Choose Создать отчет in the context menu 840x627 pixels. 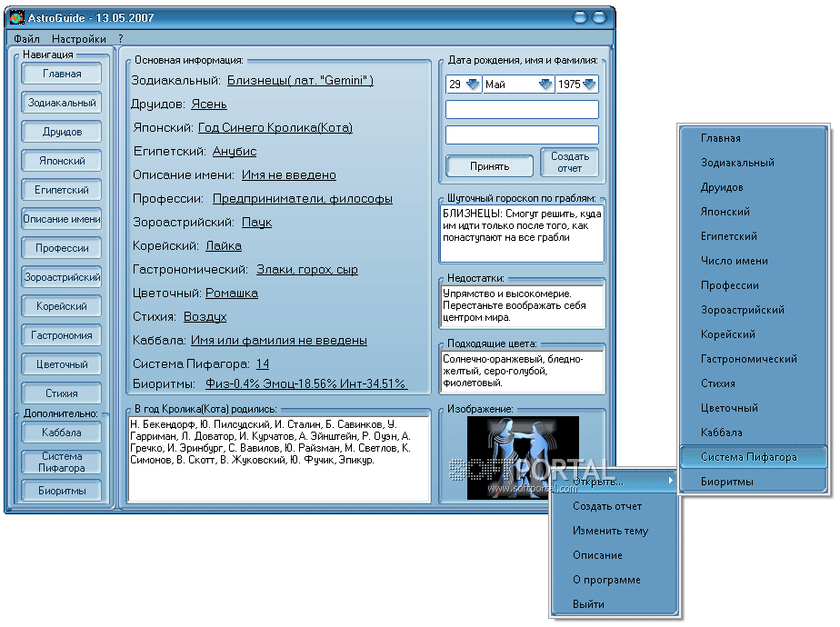pyautogui.click(x=614, y=506)
